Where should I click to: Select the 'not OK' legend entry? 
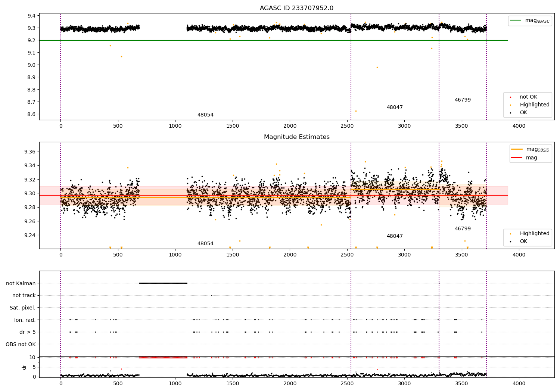528,97
